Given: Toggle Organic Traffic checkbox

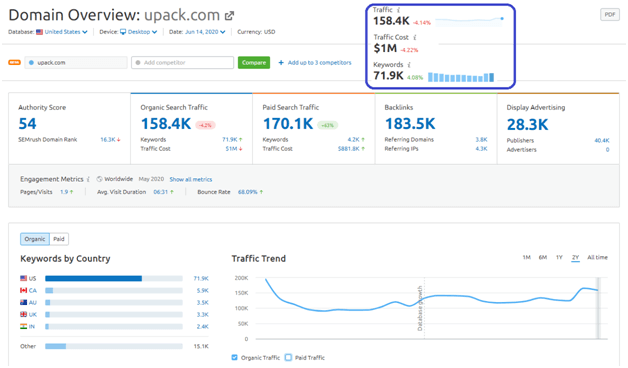Looking at the screenshot, I should click(x=234, y=358).
